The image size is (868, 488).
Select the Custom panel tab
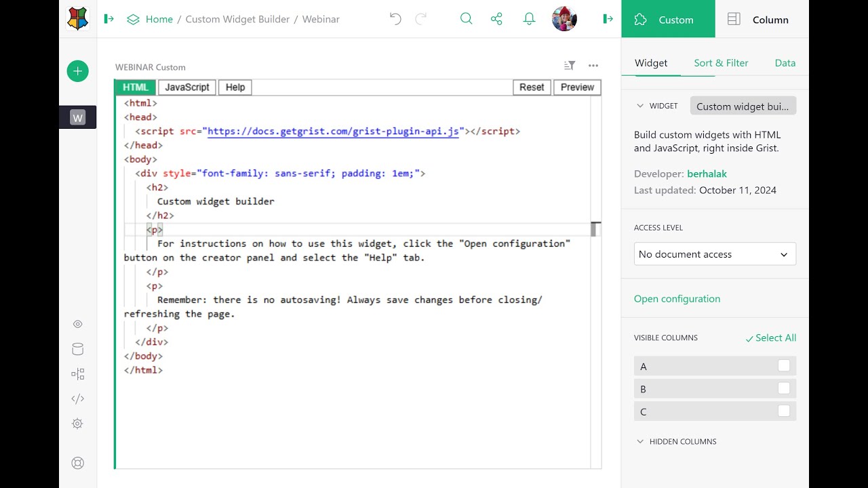(668, 19)
